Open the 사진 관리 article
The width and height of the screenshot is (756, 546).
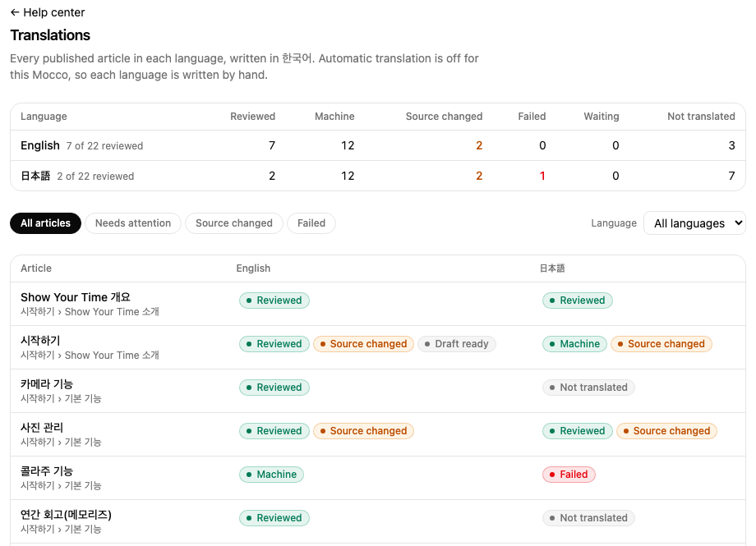click(42, 428)
